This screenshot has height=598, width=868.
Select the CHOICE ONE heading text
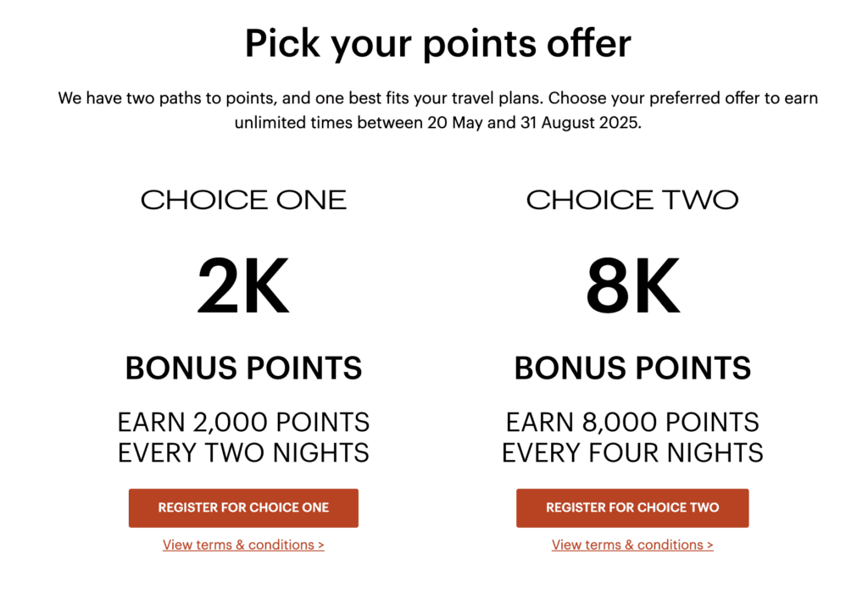[243, 200]
